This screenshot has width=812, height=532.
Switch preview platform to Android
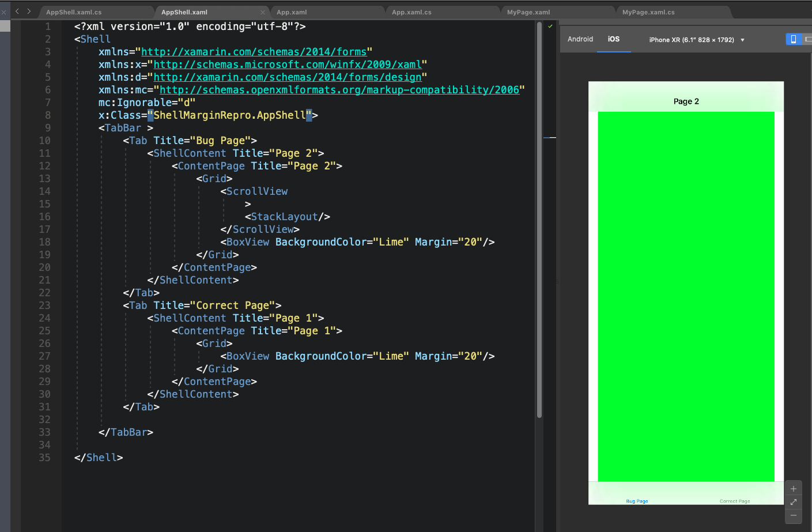point(580,39)
